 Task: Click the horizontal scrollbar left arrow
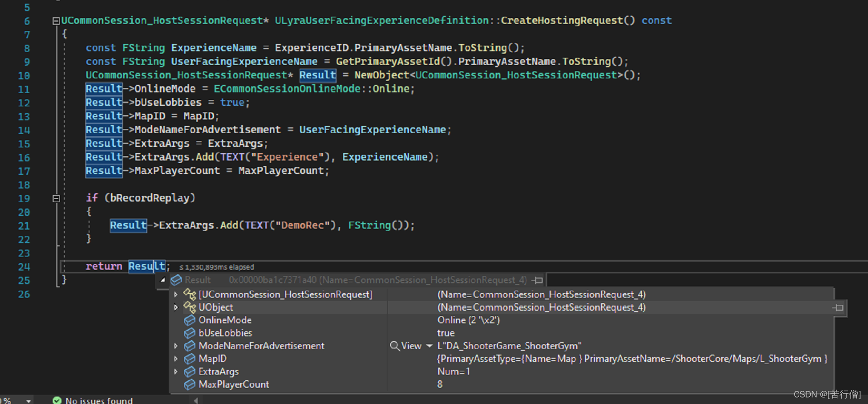coord(196,400)
